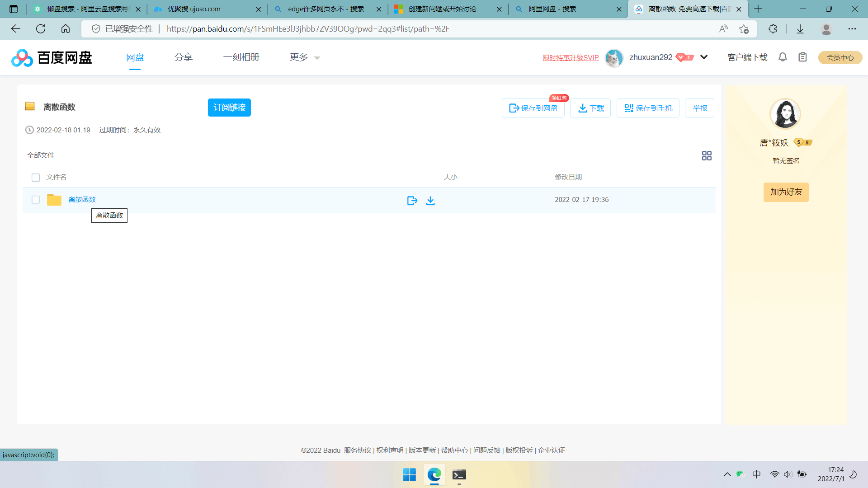Expand the zhuxuan292 account dropdown arrow

(704, 57)
